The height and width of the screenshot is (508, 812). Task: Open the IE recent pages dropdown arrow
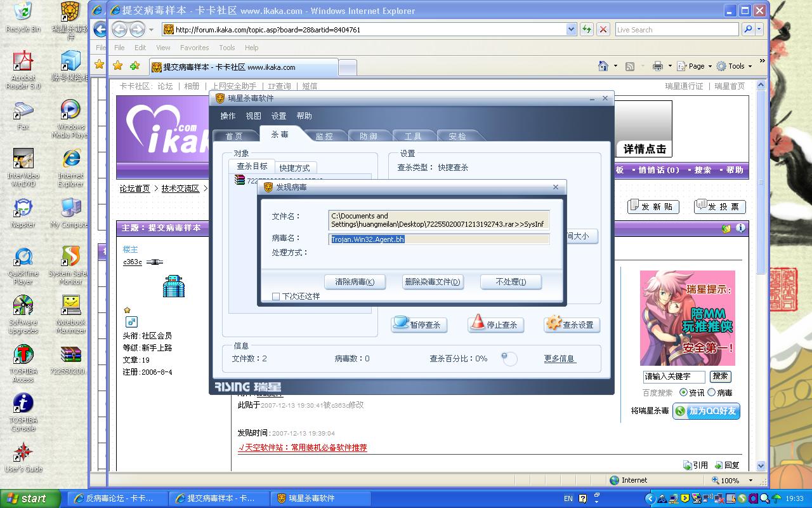click(151, 29)
